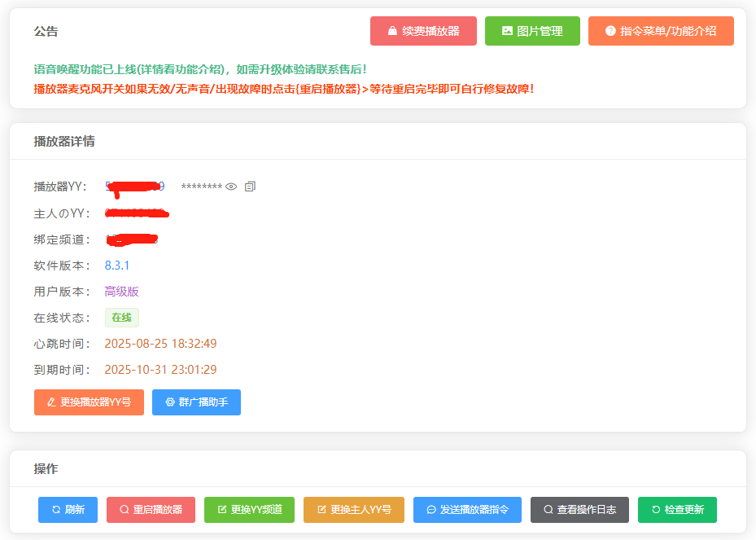Check for updates via 检查更新

(677, 510)
